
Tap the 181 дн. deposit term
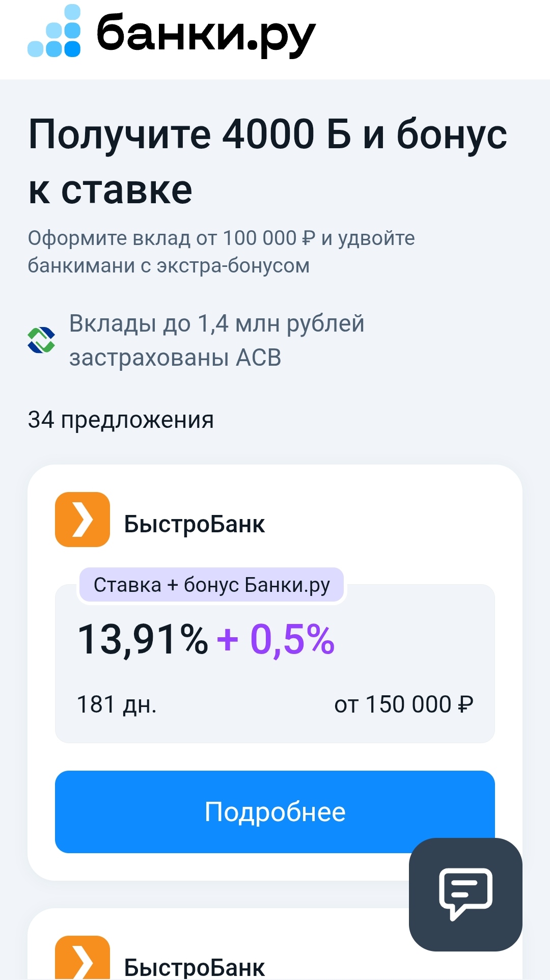tap(117, 705)
